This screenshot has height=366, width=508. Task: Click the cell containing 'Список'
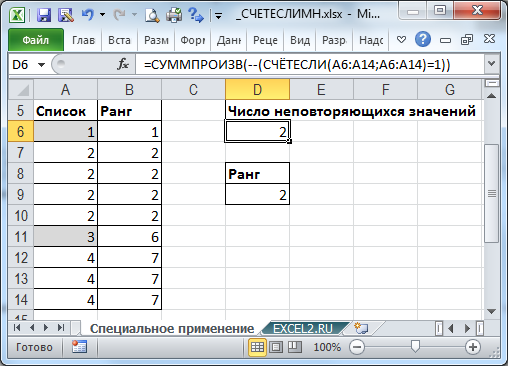65,111
